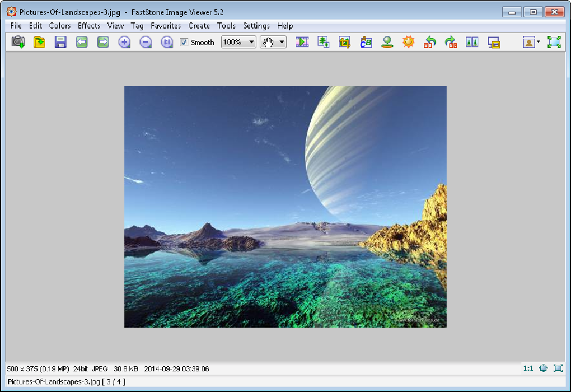Click the 500 x 375 (0.19 MP) dimensions text

(38, 368)
